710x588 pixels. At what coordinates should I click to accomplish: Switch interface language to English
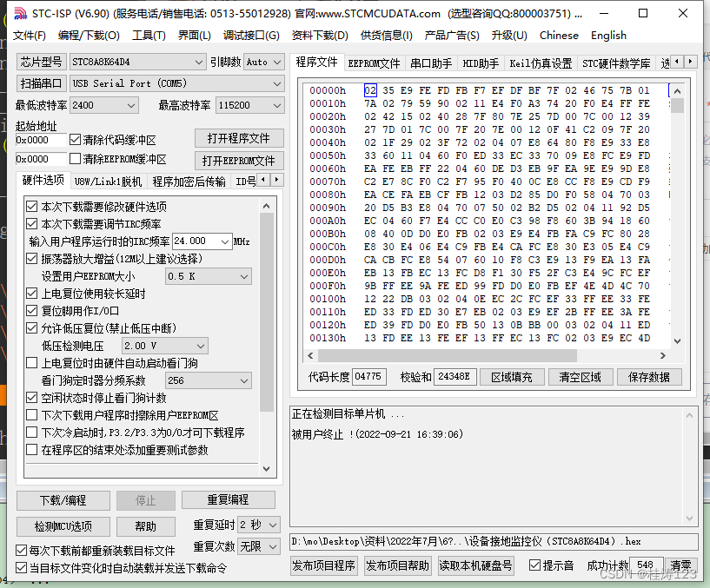point(608,36)
